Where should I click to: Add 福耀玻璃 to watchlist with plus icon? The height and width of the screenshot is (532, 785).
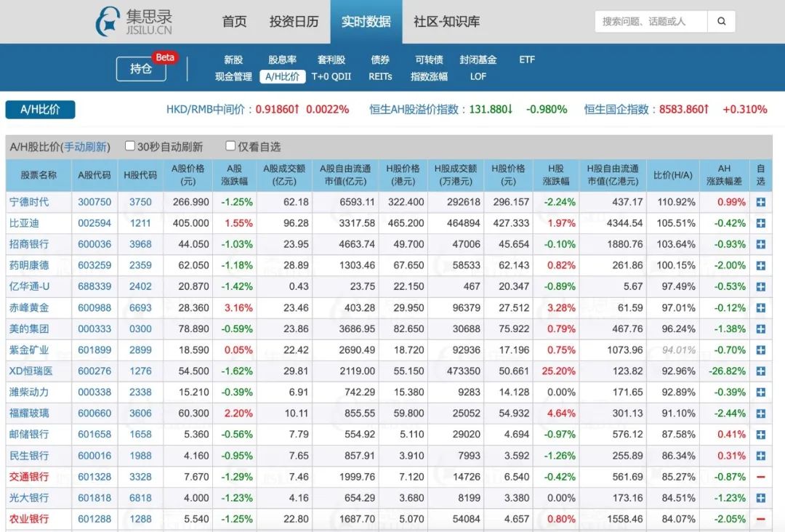tap(760, 414)
